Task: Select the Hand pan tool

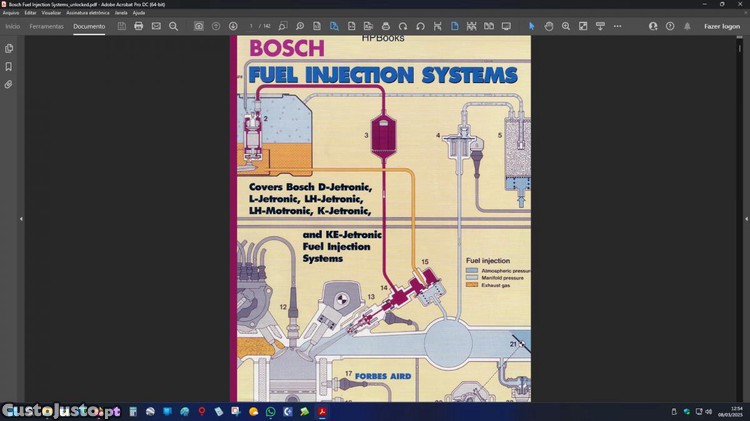Action: click(x=549, y=26)
